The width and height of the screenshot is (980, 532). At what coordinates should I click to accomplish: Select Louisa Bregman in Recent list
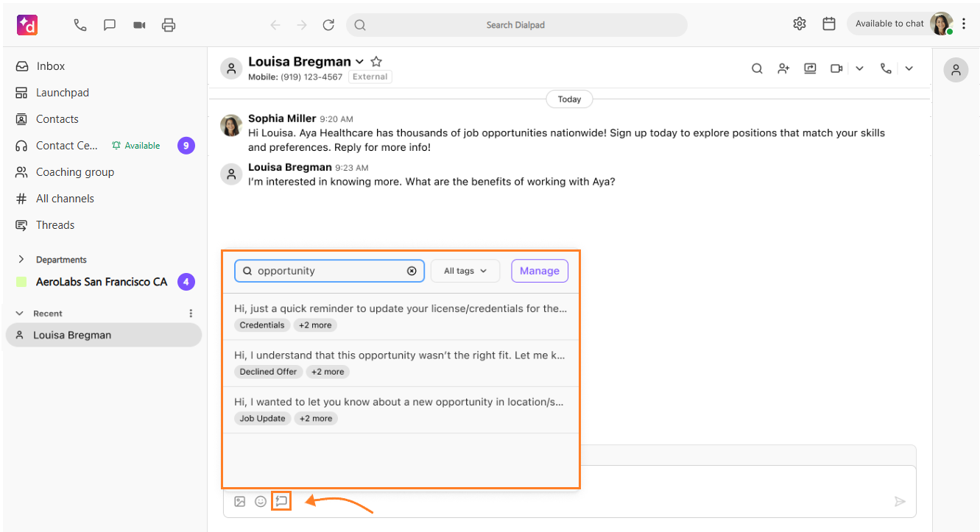pyautogui.click(x=103, y=335)
